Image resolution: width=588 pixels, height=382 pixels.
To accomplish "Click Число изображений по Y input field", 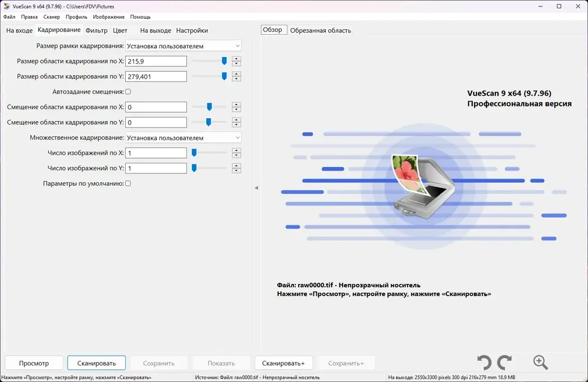I will coord(156,168).
